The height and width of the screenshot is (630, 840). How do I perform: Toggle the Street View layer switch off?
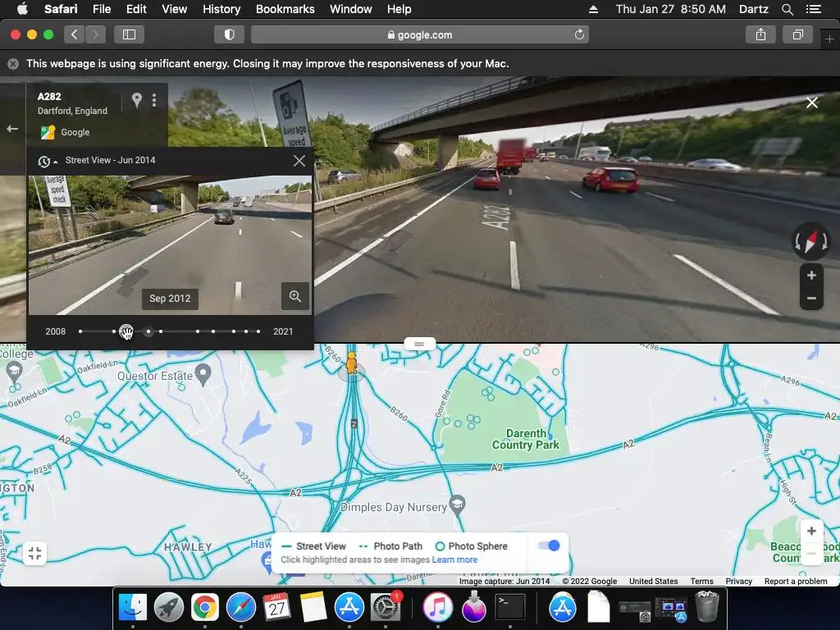click(549, 546)
